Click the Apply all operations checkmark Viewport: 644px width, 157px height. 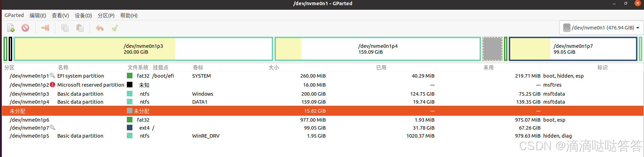(x=115, y=28)
